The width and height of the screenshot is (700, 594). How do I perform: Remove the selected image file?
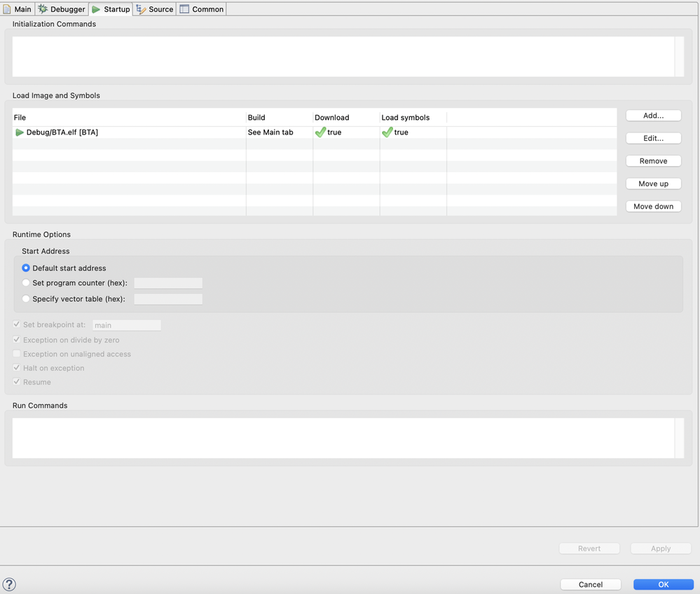[654, 161]
